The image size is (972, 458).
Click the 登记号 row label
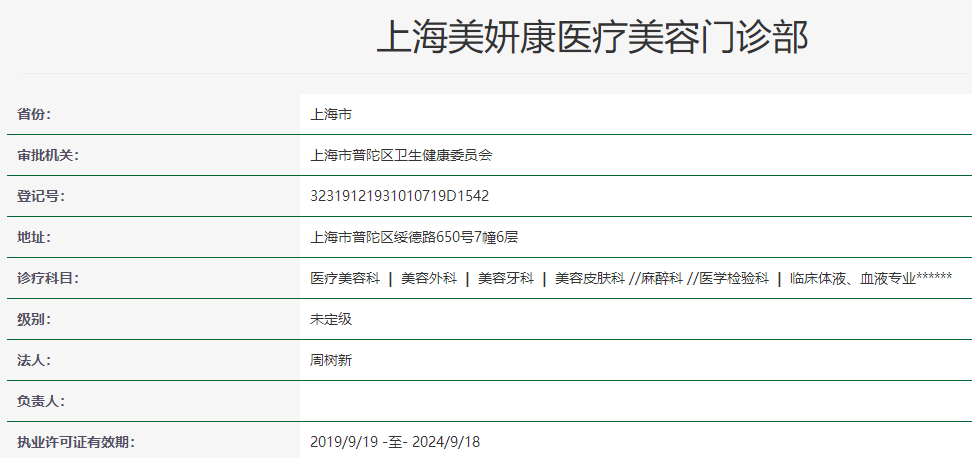pos(40,196)
